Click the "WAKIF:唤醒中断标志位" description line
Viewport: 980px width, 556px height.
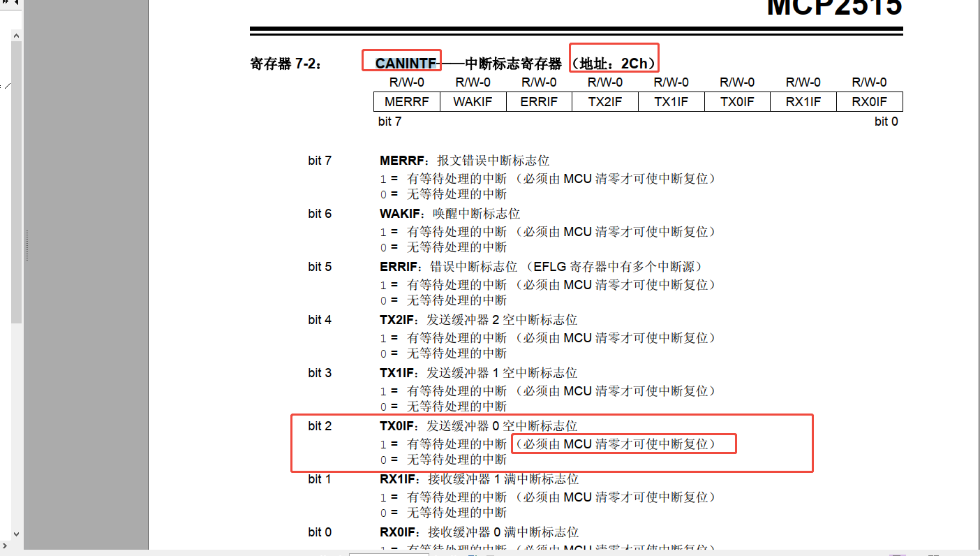coord(450,214)
